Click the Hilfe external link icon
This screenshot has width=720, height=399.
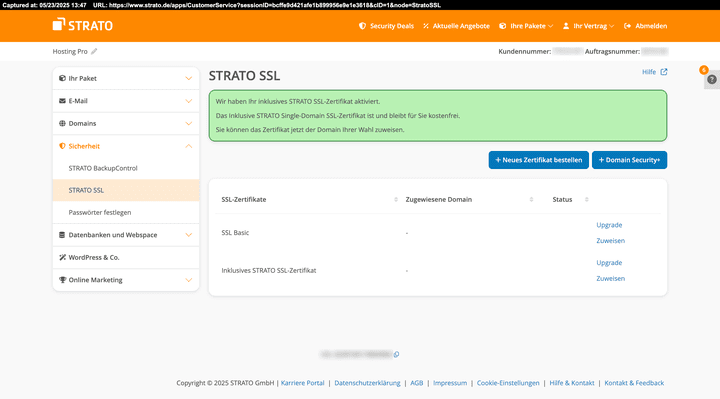click(664, 72)
